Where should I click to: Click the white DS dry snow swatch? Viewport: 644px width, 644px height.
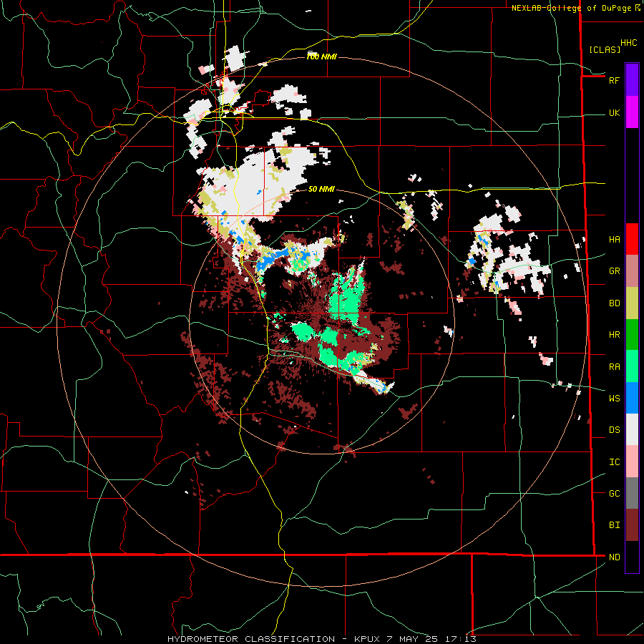[x=632, y=429]
